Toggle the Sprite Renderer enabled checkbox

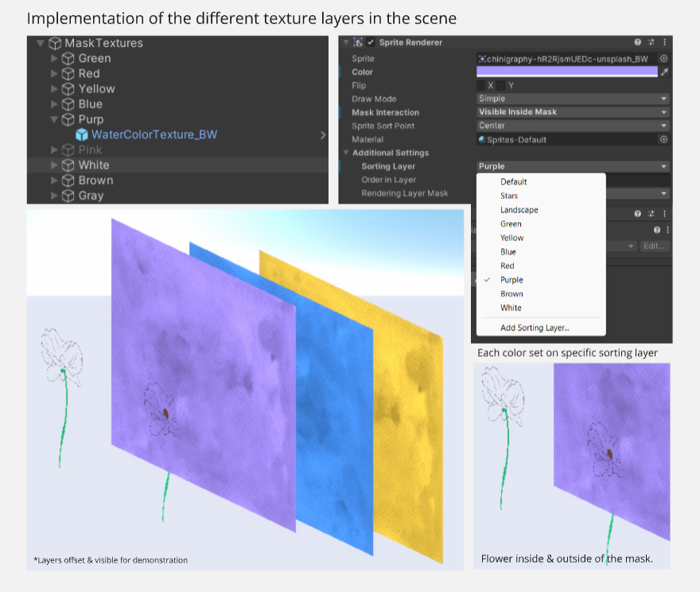[371, 42]
